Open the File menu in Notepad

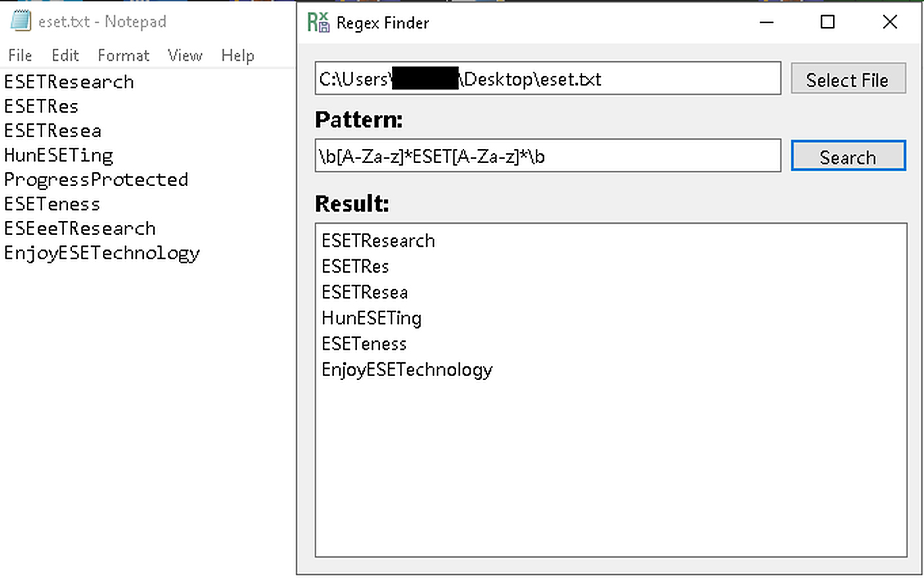coord(20,55)
